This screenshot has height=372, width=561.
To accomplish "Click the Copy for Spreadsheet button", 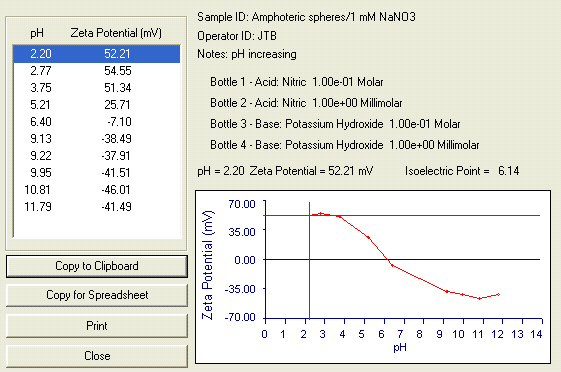I will point(97,295).
